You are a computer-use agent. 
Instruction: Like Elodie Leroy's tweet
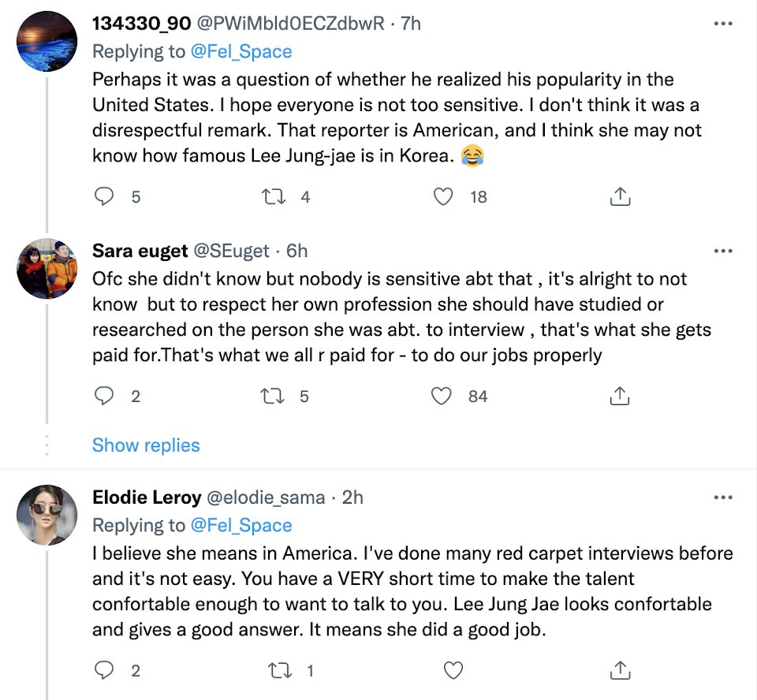coord(453,671)
